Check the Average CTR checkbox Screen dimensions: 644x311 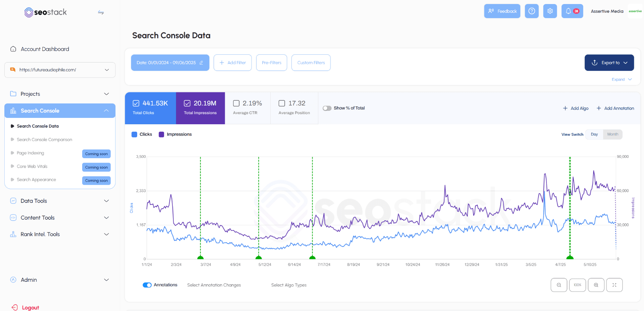point(236,103)
